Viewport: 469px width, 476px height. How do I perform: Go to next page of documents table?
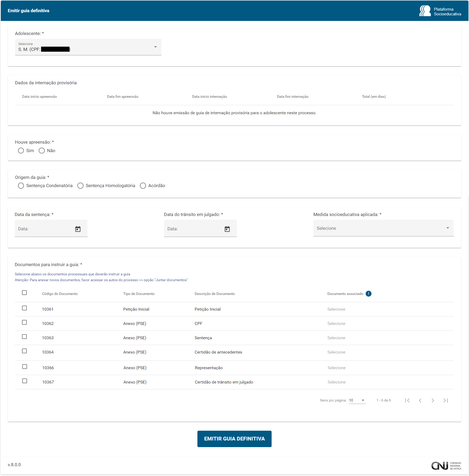click(433, 400)
